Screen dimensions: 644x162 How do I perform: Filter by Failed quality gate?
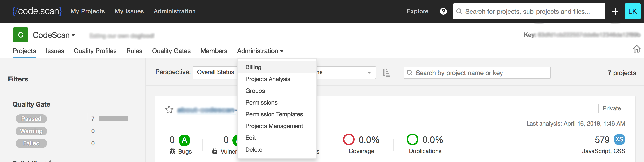pos(31,143)
